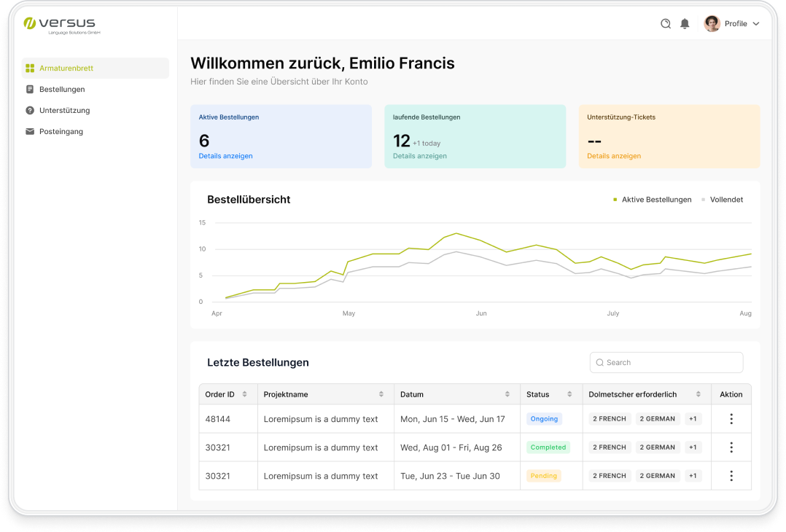Expand the Profile dropdown chevron
This screenshot has height=532, width=786.
tap(756, 24)
